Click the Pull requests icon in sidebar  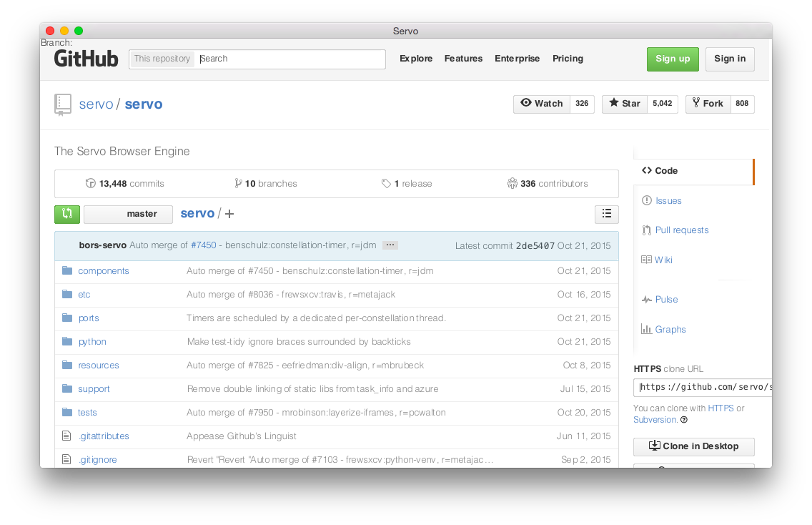tap(647, 230)
